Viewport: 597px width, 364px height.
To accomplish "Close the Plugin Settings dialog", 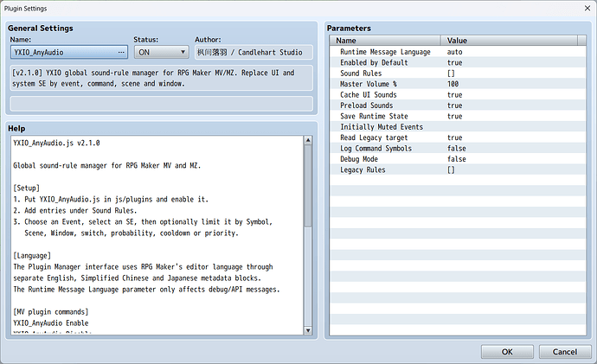I will (587, 8).
